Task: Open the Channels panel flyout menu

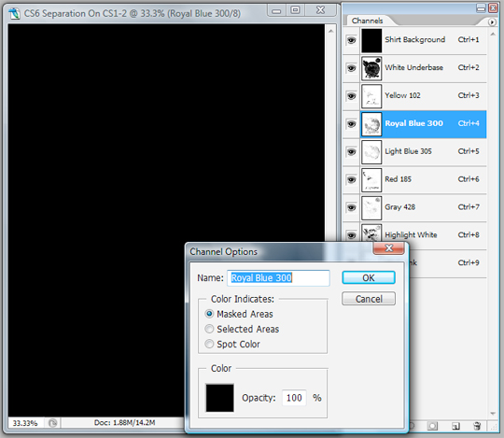Action: coord(492,21)
